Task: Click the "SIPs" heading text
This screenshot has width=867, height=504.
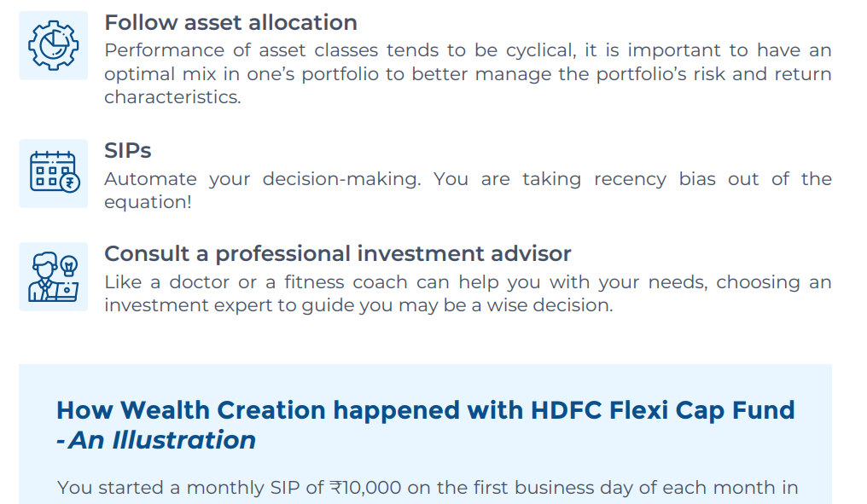Action: [128, 151]
